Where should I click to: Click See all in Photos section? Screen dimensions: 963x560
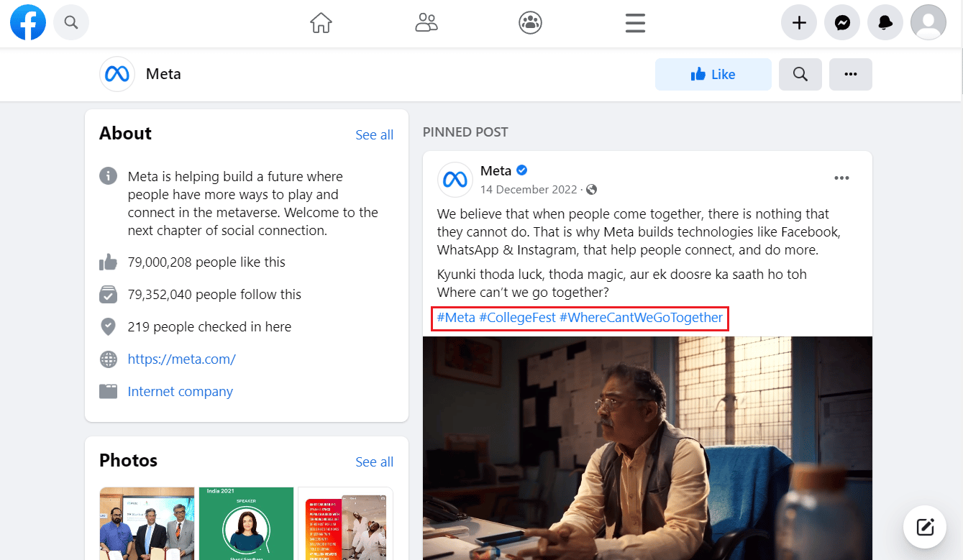point(374,462)
